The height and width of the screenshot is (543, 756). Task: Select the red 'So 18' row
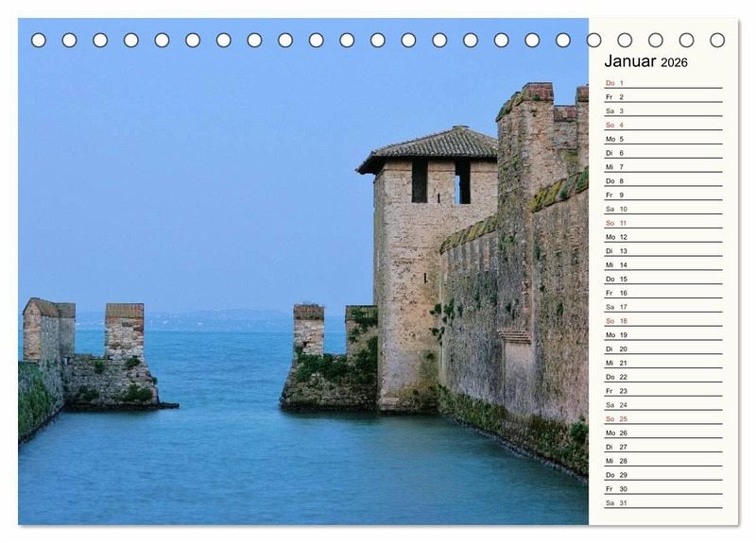[663, 320]
